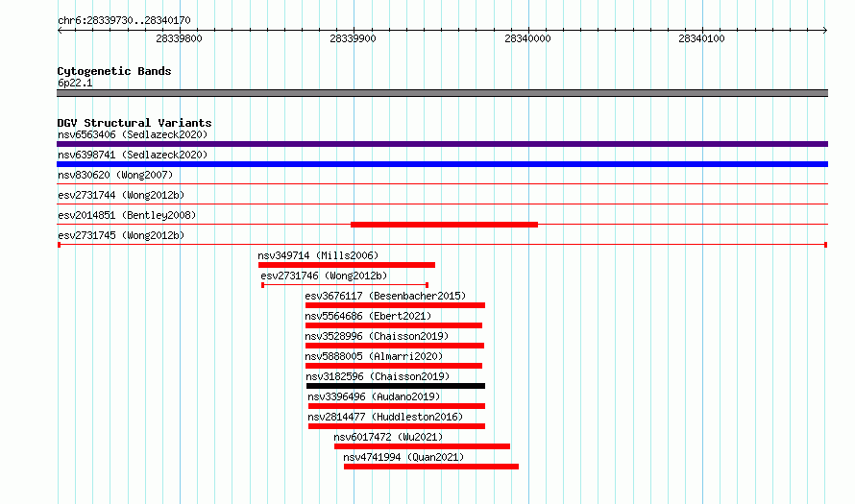Select the bright blue nsv6398741 variant bar
This screenshot has height=504, width=855.
[442, 164]
